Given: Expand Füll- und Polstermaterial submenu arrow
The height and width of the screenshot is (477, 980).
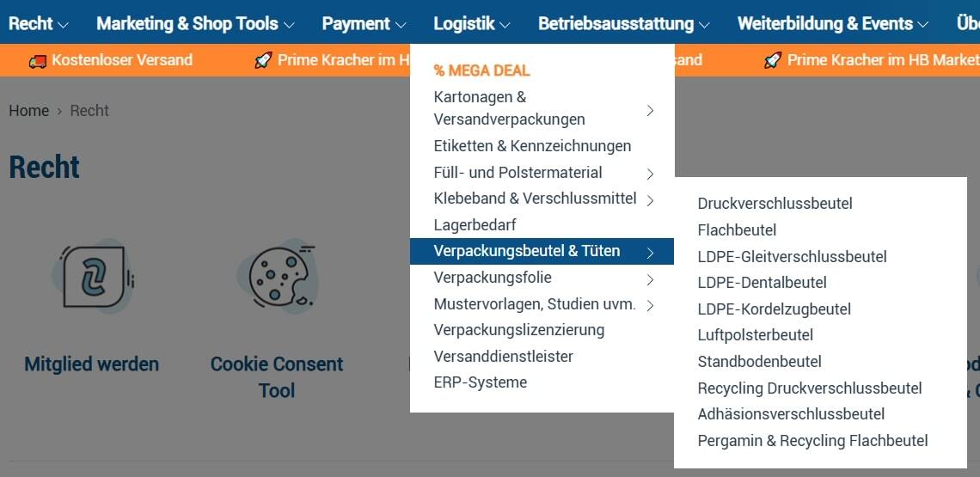Looking at the screenshot, I should pyautogui.click(x=650, y=174).
